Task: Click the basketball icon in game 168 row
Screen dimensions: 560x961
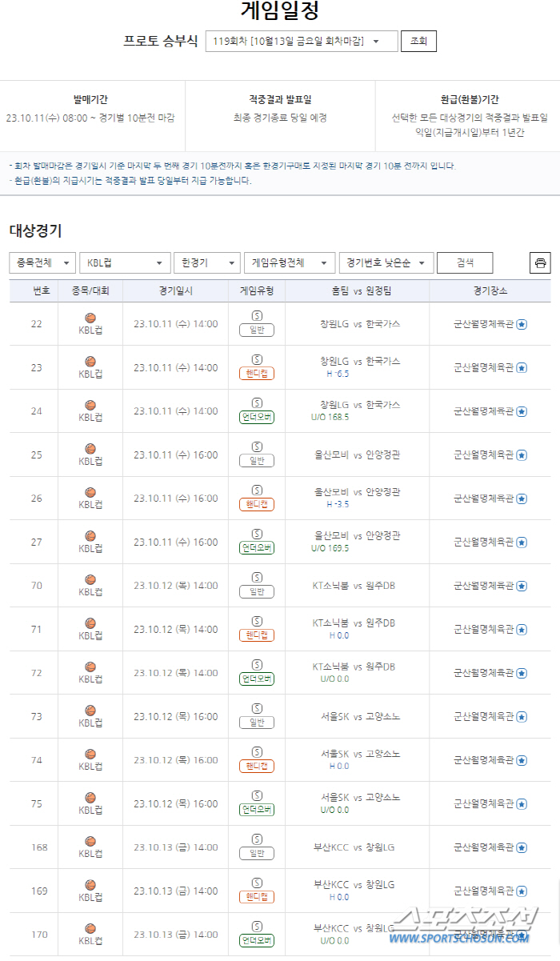Action: [x=90, y=841]
